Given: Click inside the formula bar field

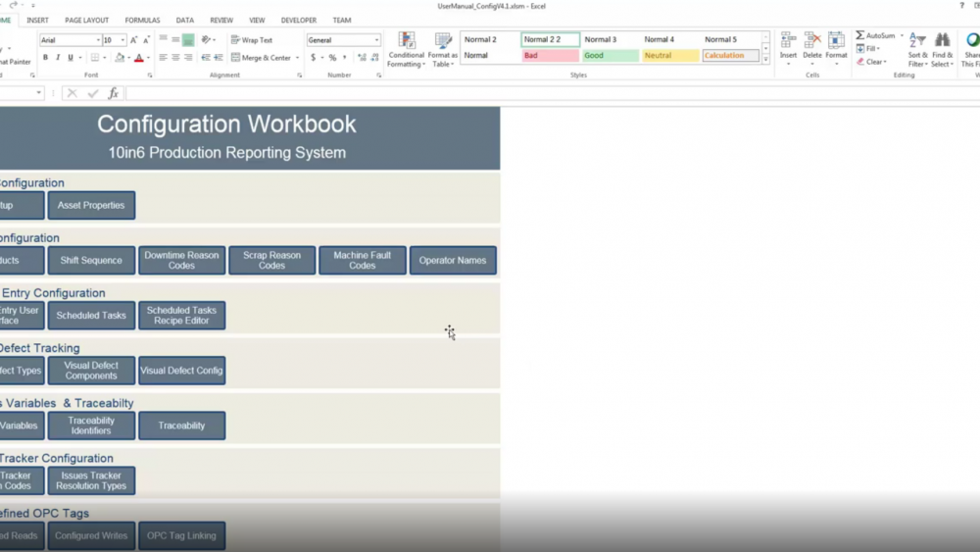Looking at the screenshot, I should point(490,93).
